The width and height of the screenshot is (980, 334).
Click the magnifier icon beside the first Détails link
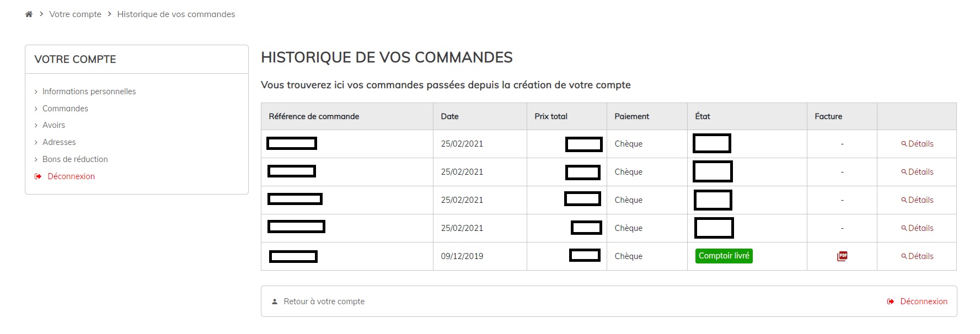click(x=903, y=143)
